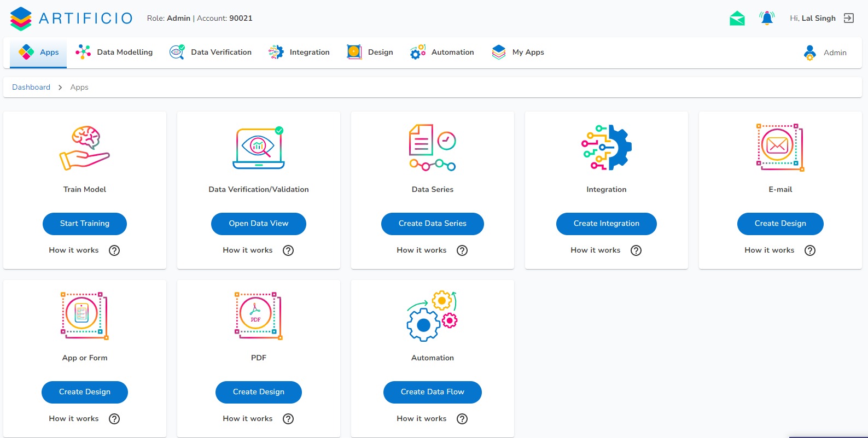This screenshot has height=438, width=868.
Task: Click Create Design in App or Form card
Action: (85, 392)
